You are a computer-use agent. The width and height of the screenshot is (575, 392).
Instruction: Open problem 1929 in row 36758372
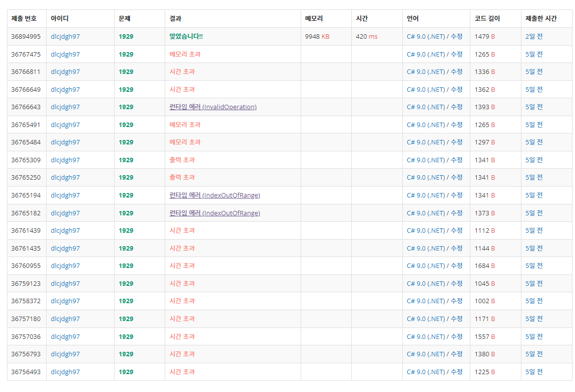click(x=126, y=301)
